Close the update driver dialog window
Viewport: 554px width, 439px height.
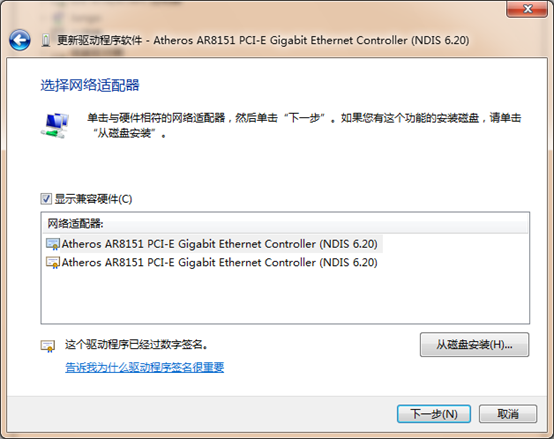tap(527, 8)
